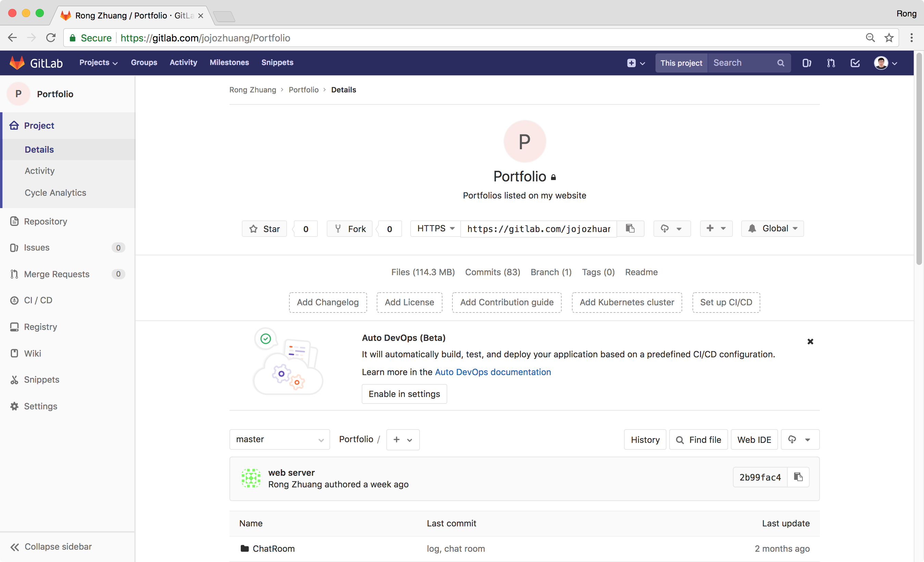The width and height of the screenshot is (924, 562).
Task: Go to Activity in top navbar
Action: [x=183, y=63]
